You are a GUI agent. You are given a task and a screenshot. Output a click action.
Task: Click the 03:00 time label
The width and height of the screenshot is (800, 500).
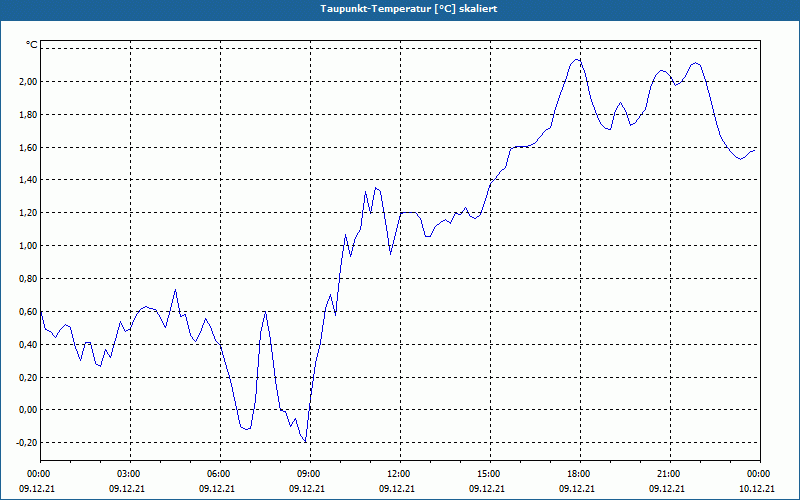(x=130, y=474)
